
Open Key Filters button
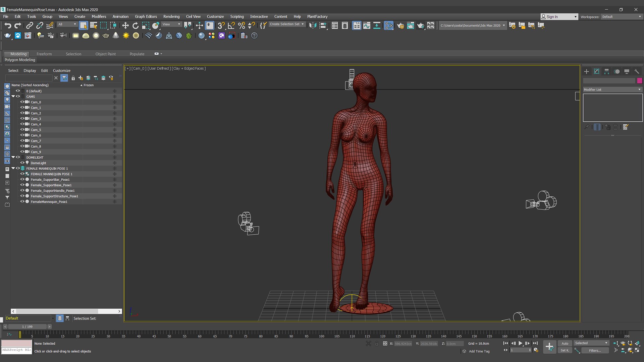click(x=595, y=350)
